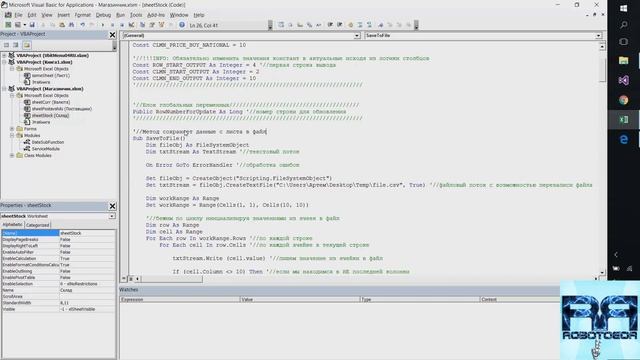Click the Toggle Breakpoint hand icon in Edit toolbar
The width and height of the screenshot is (640, 360).
click(351, 25)
